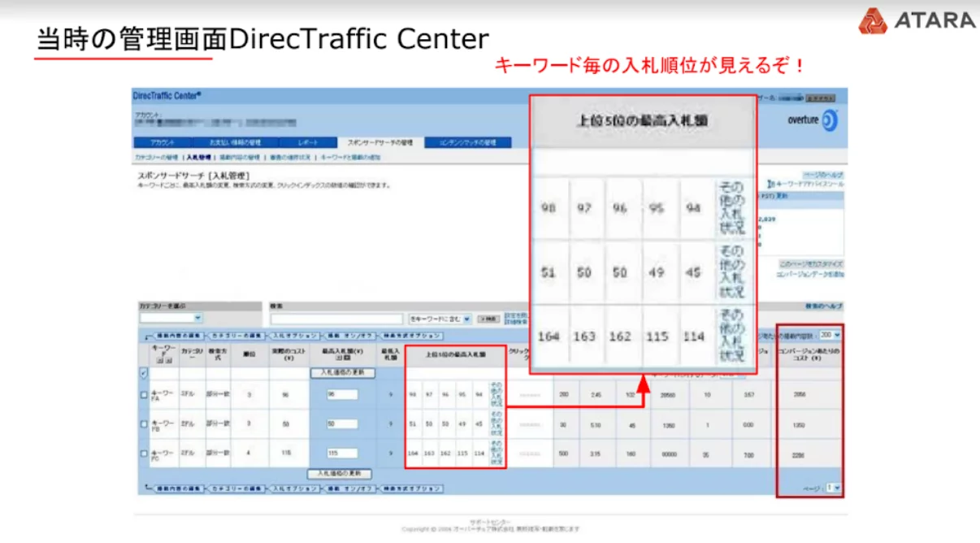Click the overture logo in the header
Viewport: 980px width, 543px height.
811,120
